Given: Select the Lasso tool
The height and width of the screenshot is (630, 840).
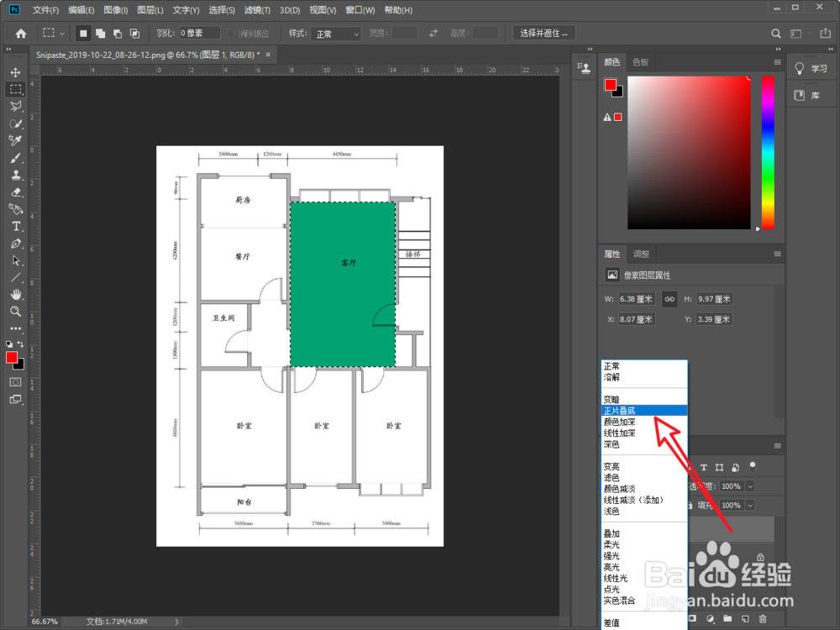Looking at the screenshot, I should click(15, 106).
